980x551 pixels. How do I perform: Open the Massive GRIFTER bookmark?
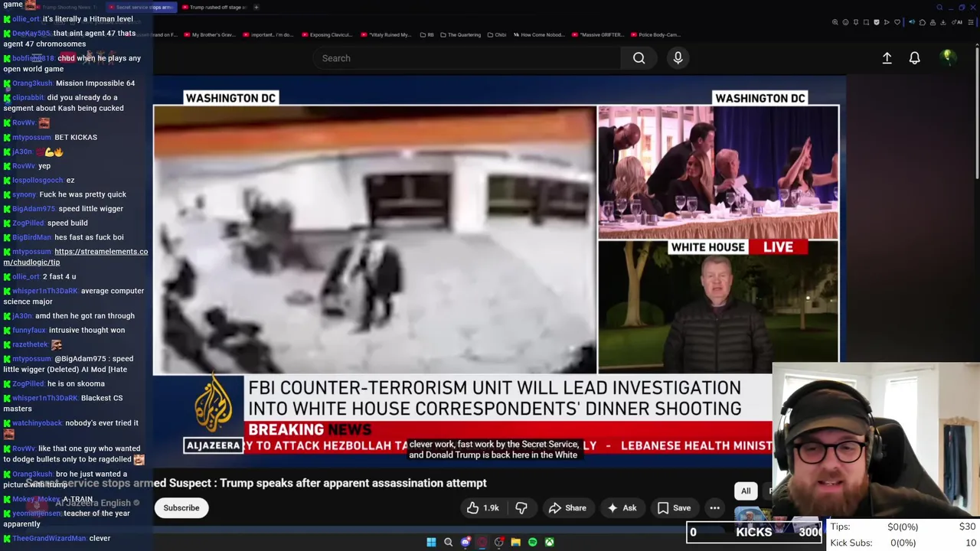[x=599, y=34]
